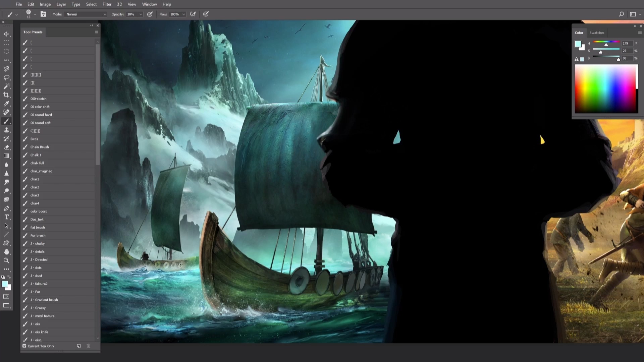This screenshot has width=644, height=362.
Task: Open the Window menu
Action: tap(149, 4)
